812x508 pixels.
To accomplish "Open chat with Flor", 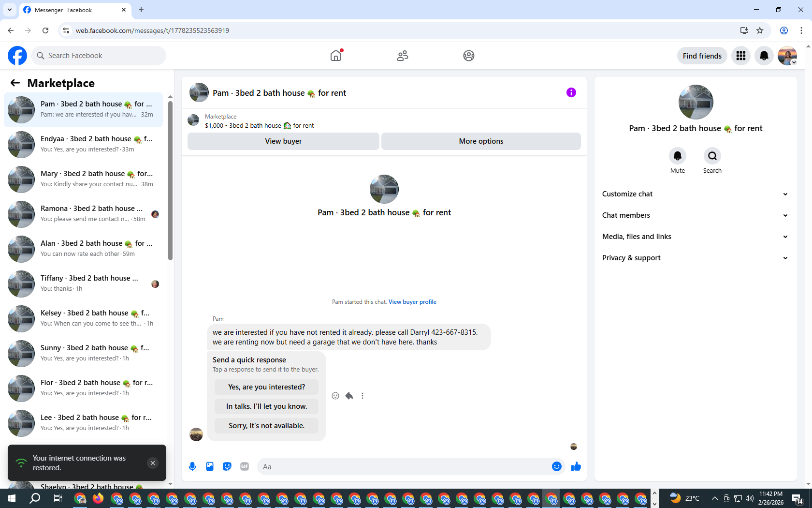I will pyautogui.click(x=83, y=388).
